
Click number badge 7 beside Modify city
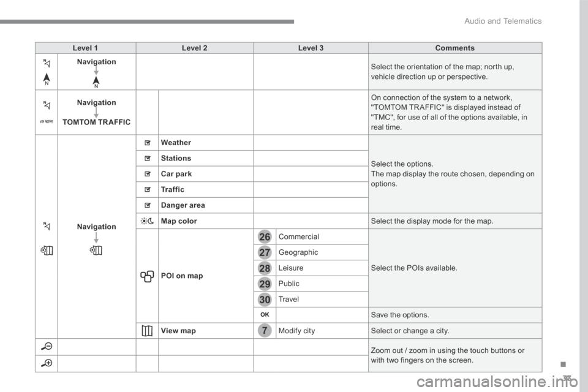tap(265, 331)
